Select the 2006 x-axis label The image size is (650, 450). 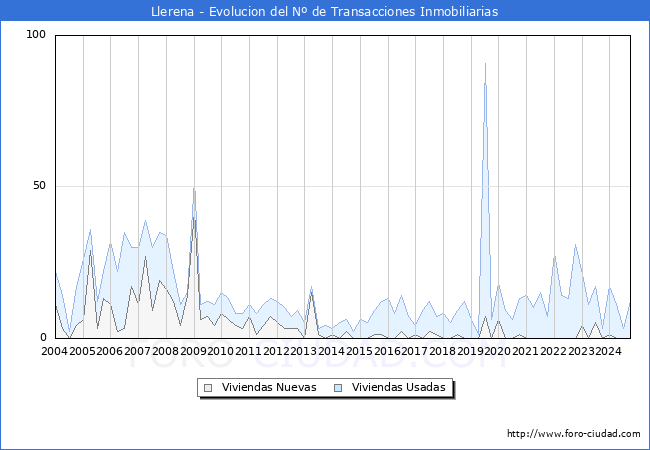(109, 351)
